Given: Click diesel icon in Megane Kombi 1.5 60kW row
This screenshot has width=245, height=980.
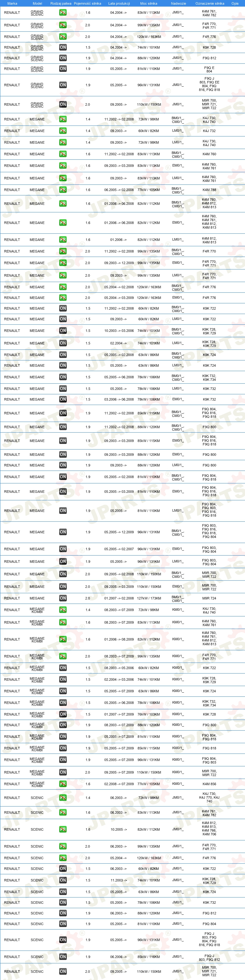Looking at the screenshot, I should pyautogui.click(x=63, y=668).
